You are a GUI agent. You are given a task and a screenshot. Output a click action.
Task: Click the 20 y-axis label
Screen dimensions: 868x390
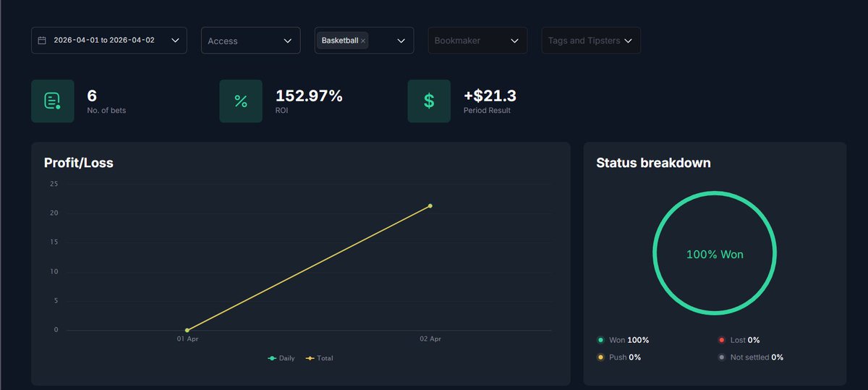[54, 213]
